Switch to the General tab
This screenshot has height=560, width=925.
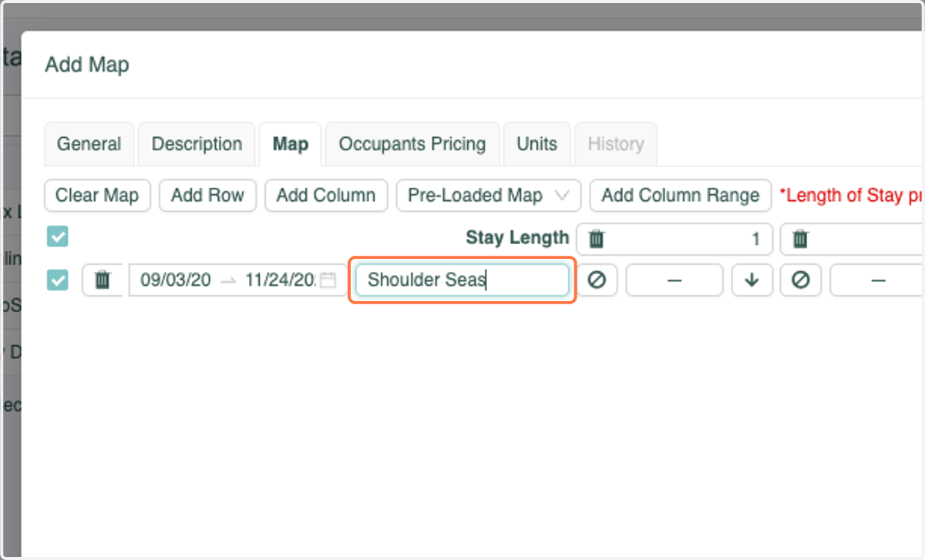point(89,144)
